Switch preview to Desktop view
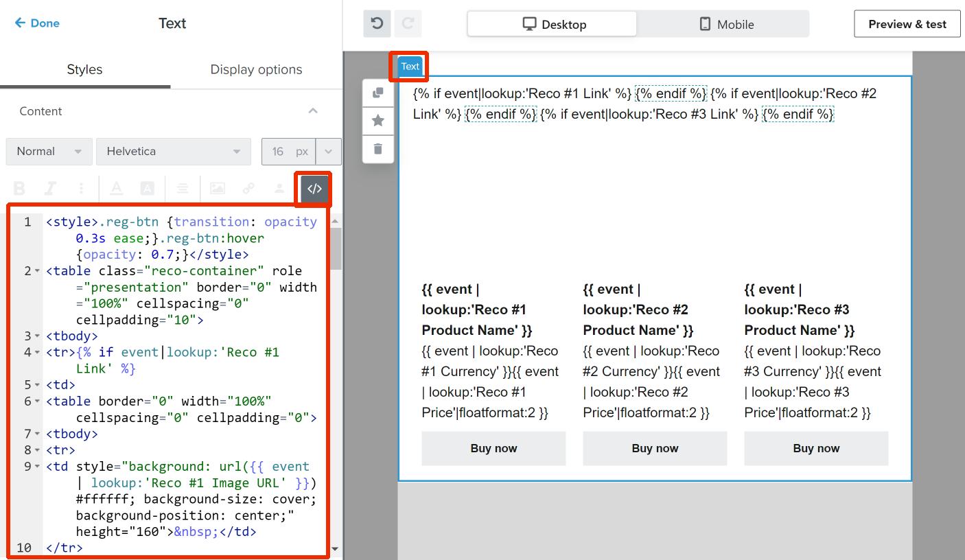Viewport: 965px width, 560px height. coord(553,24)
